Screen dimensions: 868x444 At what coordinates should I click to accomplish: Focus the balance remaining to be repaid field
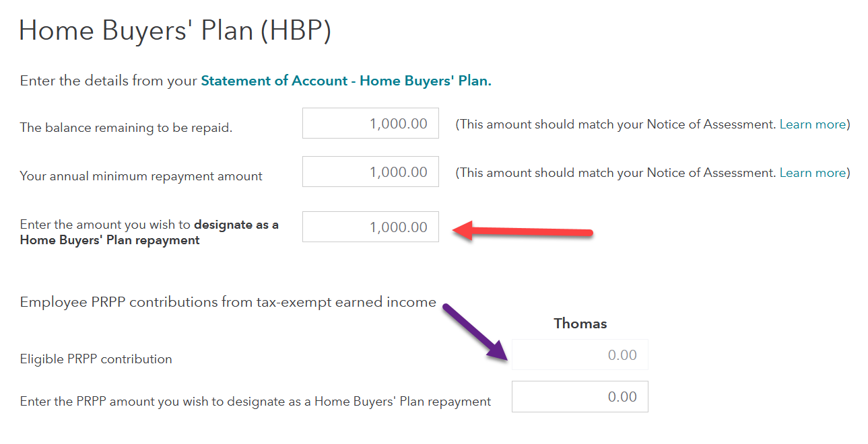point(370,123)
